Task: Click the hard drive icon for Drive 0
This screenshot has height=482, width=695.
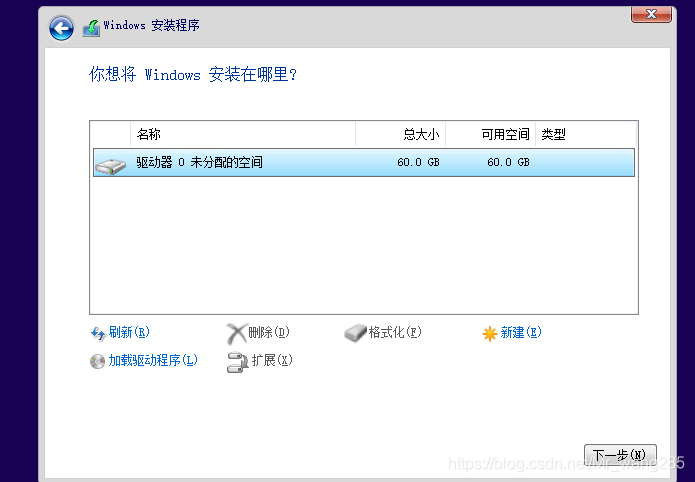Action: pos(110,166)
